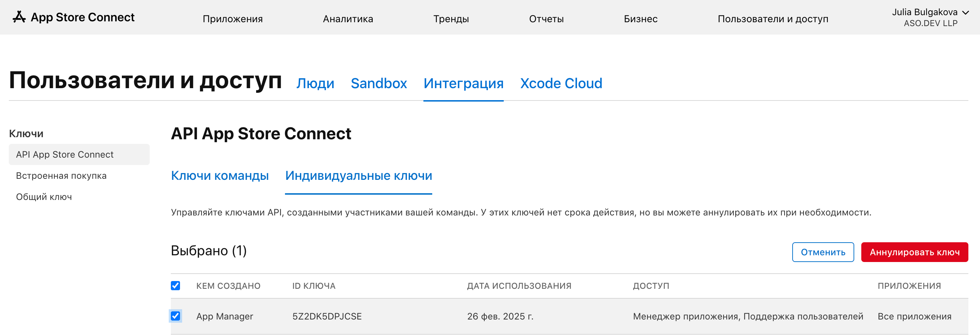Click the Ключи sidebar heading

pos(26,133)
